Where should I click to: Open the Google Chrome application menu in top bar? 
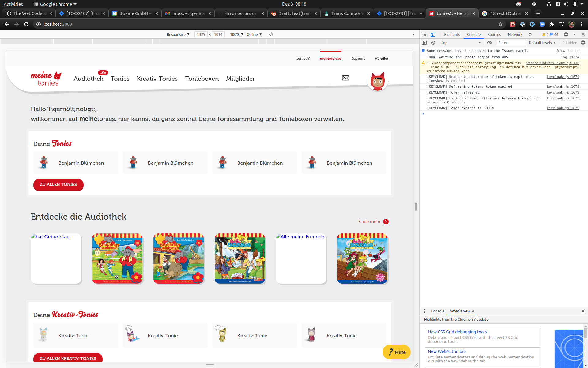(55, 4)
